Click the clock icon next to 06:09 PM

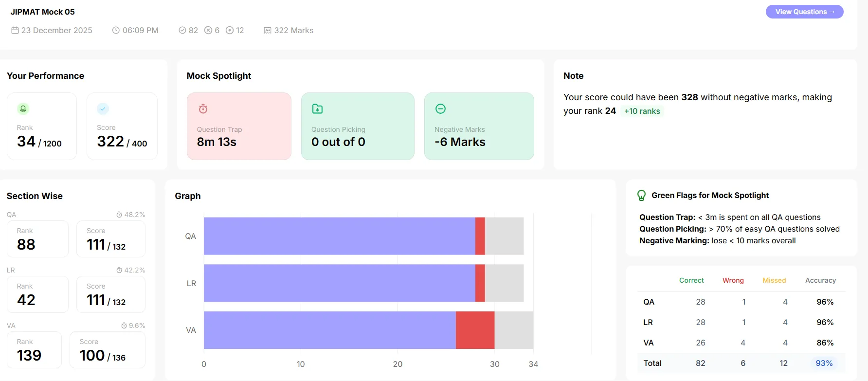[x=116, y=30]
